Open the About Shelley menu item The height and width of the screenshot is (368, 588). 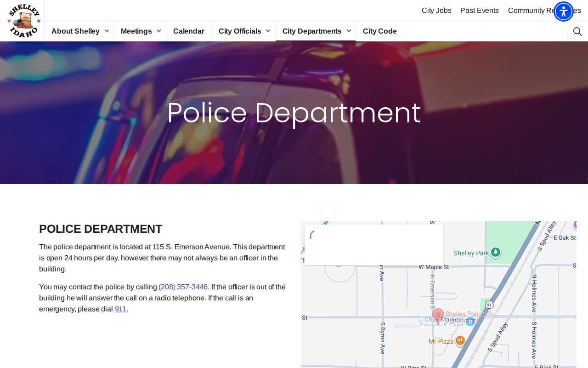(x=75, y=31)
